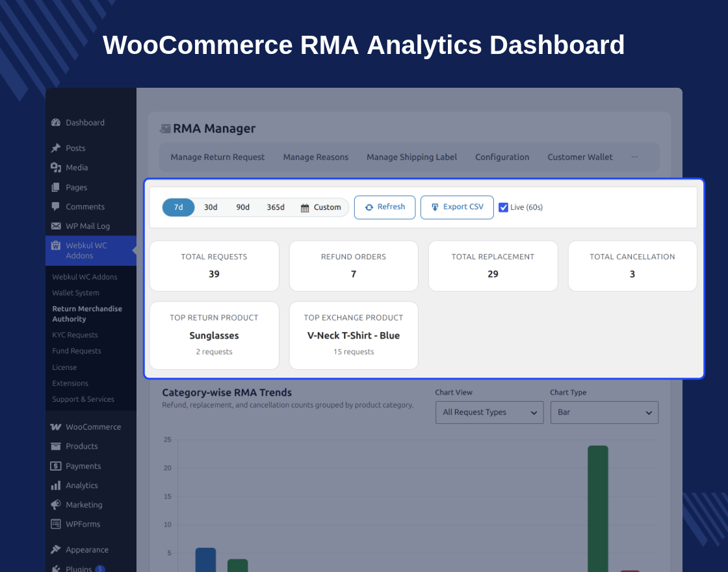The height and width of the screenshot is (572, 728).
Task: Choose the Custom date range option
Action: click(321, 207)
